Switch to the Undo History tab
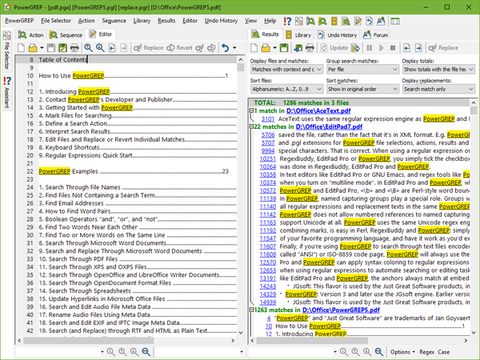480x360 pixels. 337,35
